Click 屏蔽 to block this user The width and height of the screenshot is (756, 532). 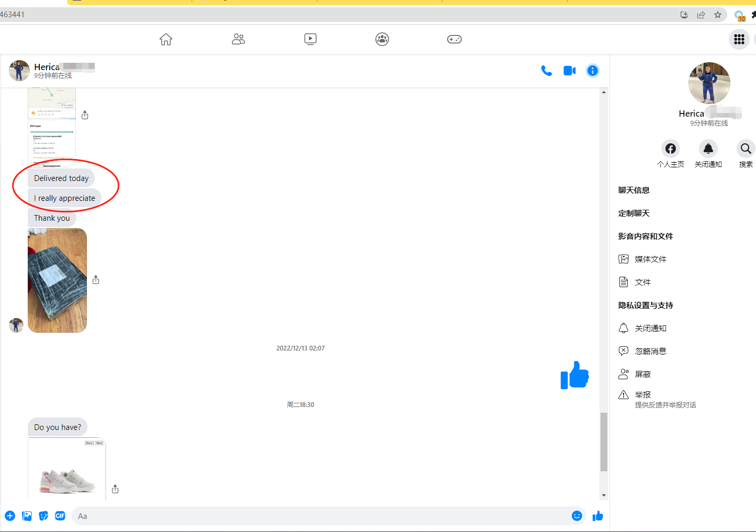[x=642, y=375]
